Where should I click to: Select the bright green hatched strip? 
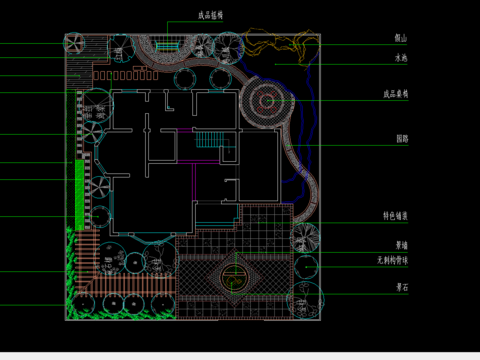tap(79, 195)
